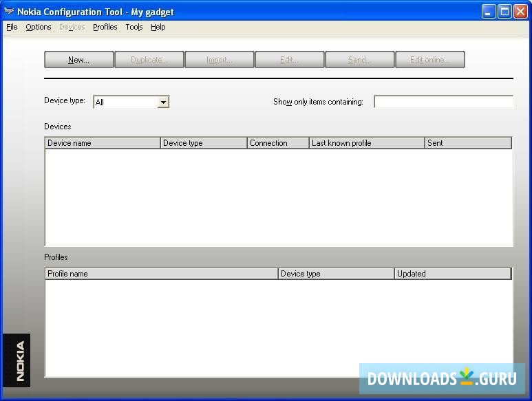
Task: Expand the Device type dropdown
Action: pos(163,102)
